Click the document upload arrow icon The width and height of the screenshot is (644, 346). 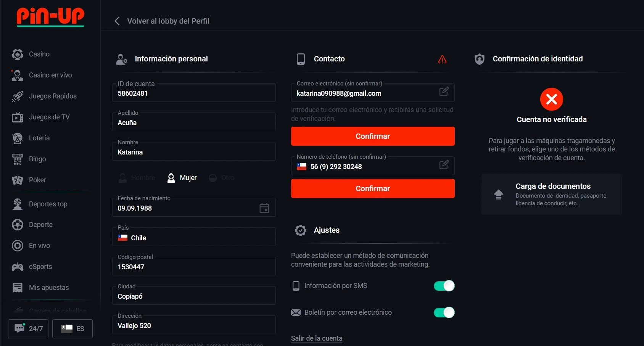(x=498, y=195)
